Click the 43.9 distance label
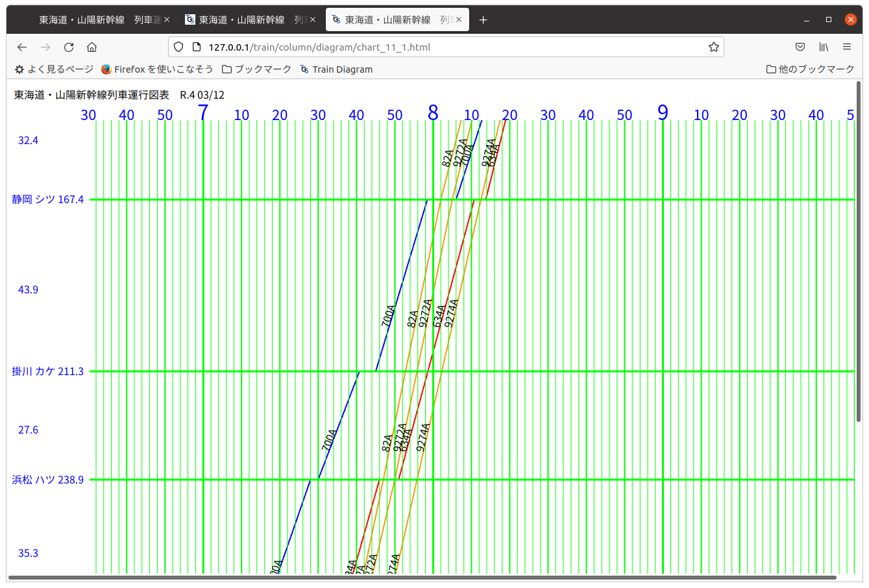Screen dimensions: 869x588 pyautogui.click(x=28, y=290)
